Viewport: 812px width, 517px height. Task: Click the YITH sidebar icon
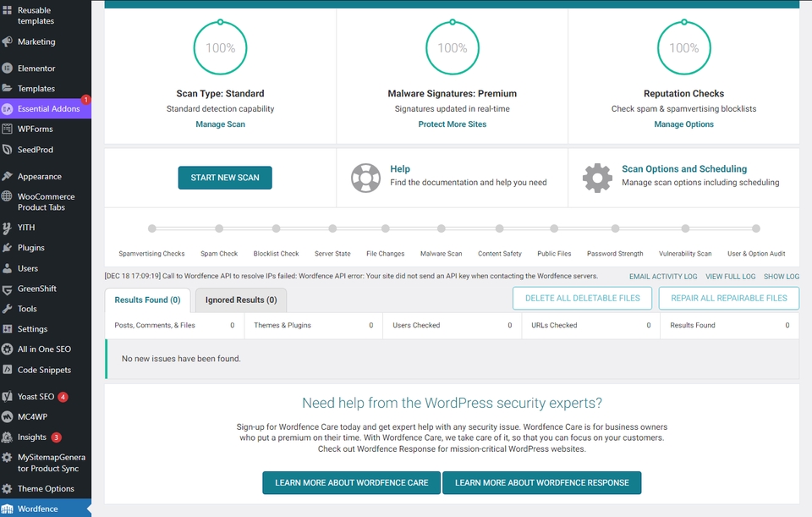click(7, 228)
